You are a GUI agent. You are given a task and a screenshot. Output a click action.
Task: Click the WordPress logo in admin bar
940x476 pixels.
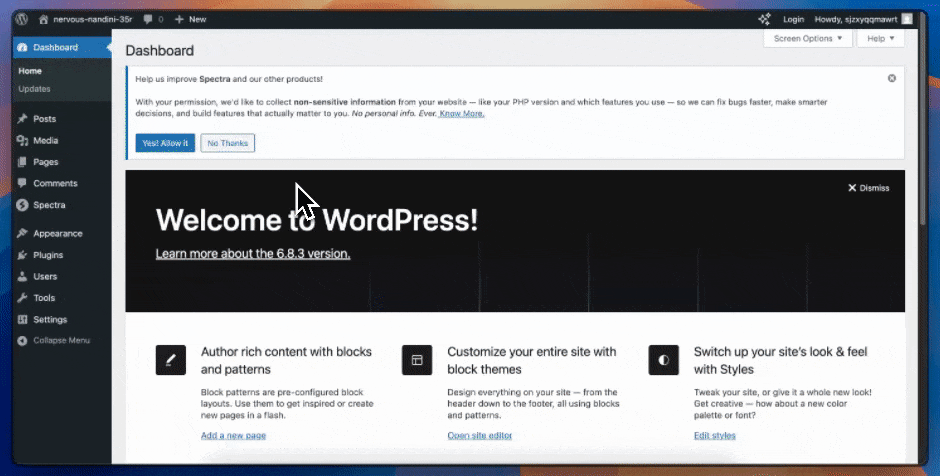click(22, 19)
